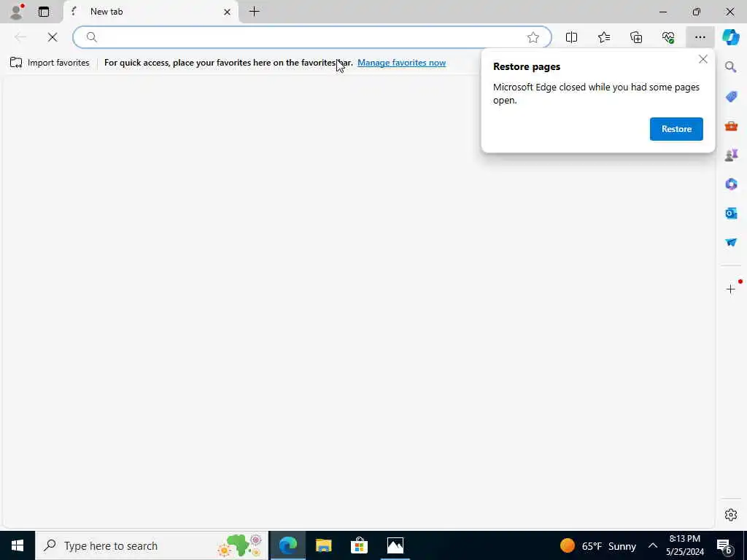Open the Windows Start menu

(18, 545)
